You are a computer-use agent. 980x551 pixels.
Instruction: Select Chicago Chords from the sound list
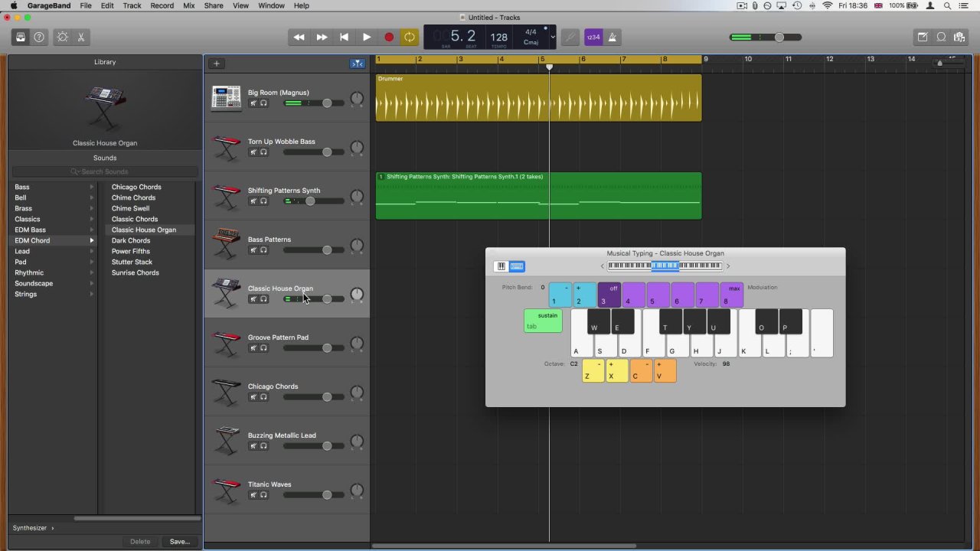(136, 187)
